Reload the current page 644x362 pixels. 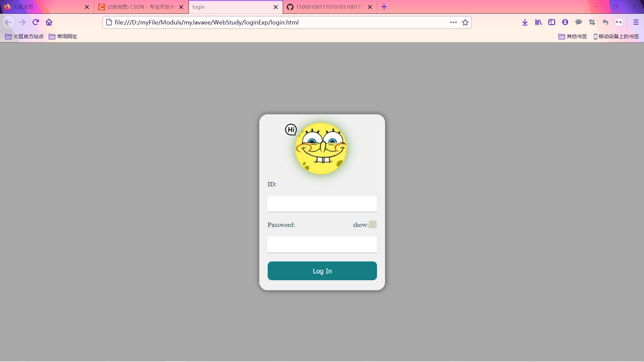coord(36,22)
